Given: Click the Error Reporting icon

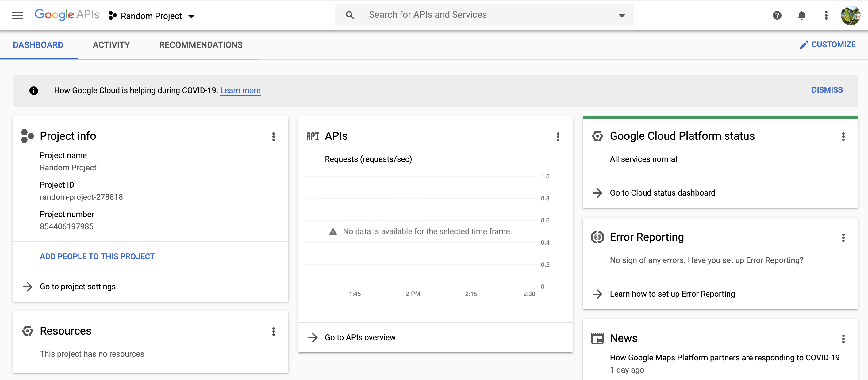Looking at the screenshot, I should click(x=597, y=237).
